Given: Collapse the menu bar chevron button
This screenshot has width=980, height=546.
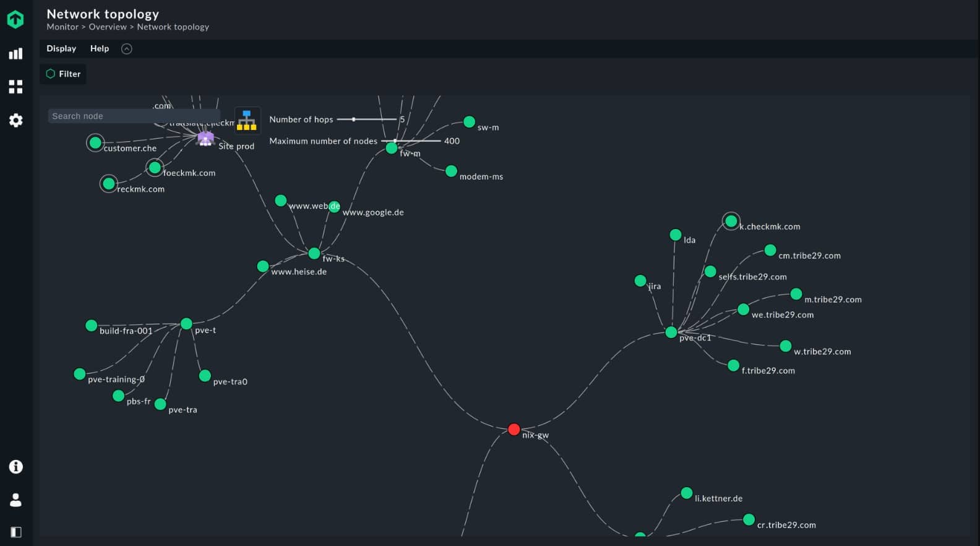Looking at the screenshot, I should pyautogui.click(x=127, y=49).
